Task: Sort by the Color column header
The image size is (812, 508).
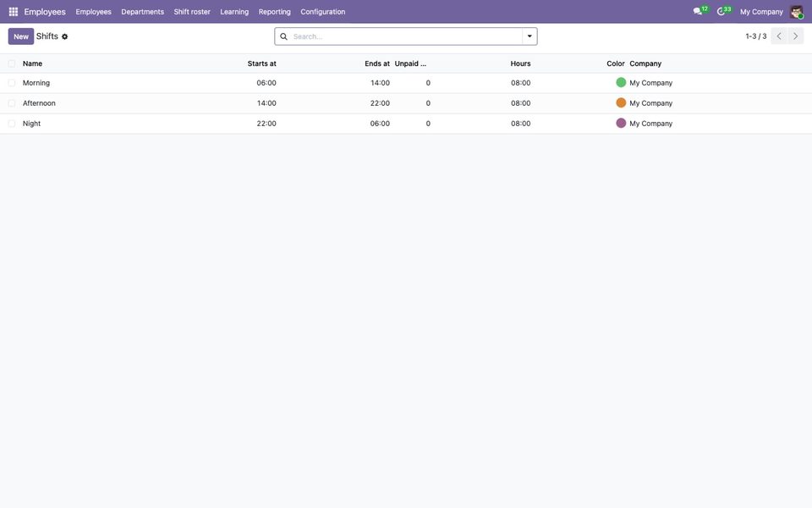Action: tap(616, 63)
